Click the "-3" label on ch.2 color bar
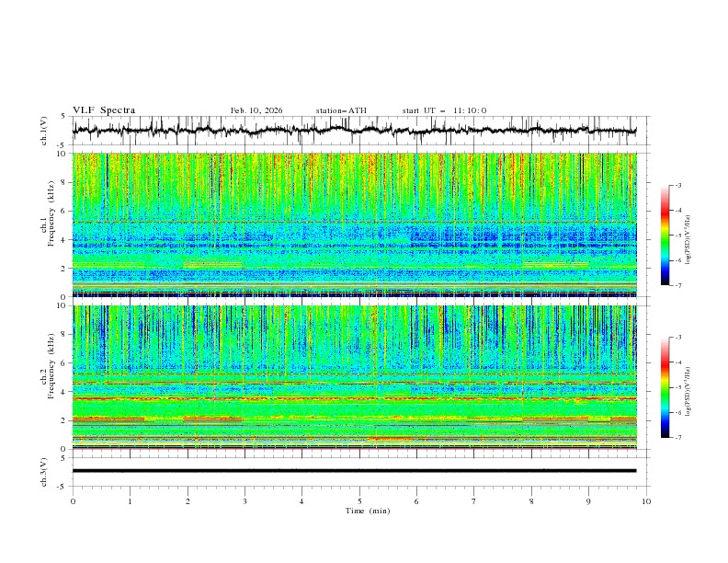728x563 pixels. pos(678,338)
